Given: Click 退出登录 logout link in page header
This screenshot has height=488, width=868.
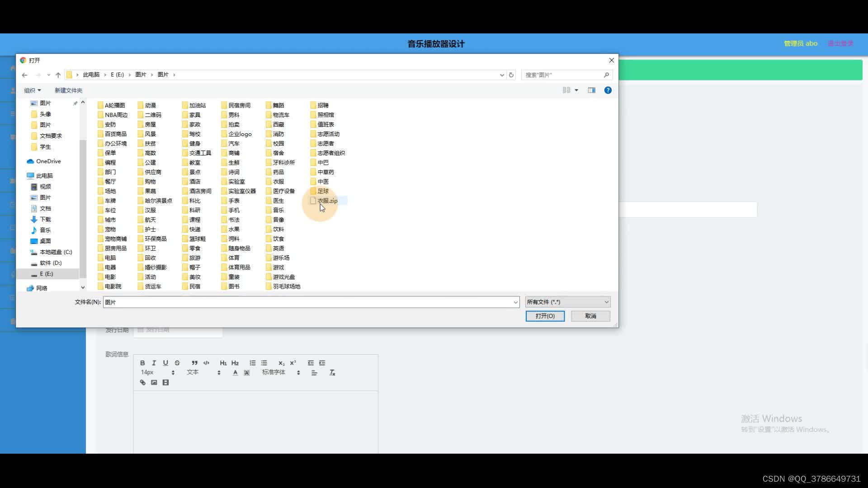Looking at the screenshot, I should tap(840, 43).
